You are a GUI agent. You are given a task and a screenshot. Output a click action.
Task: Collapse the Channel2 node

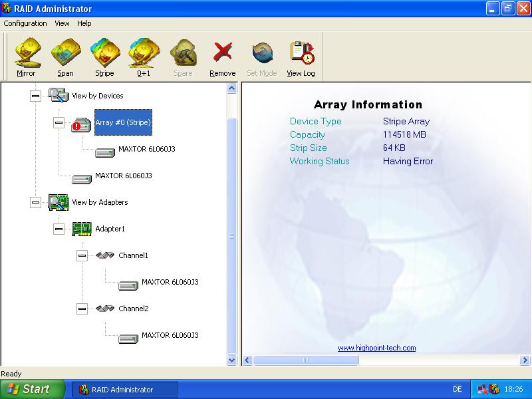[x=82, y=309]
